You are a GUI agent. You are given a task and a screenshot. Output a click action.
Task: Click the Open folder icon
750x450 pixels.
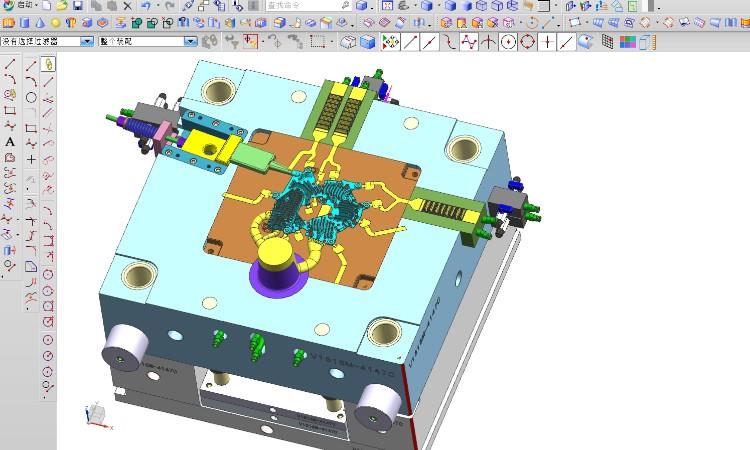click(x=62, y=6)
